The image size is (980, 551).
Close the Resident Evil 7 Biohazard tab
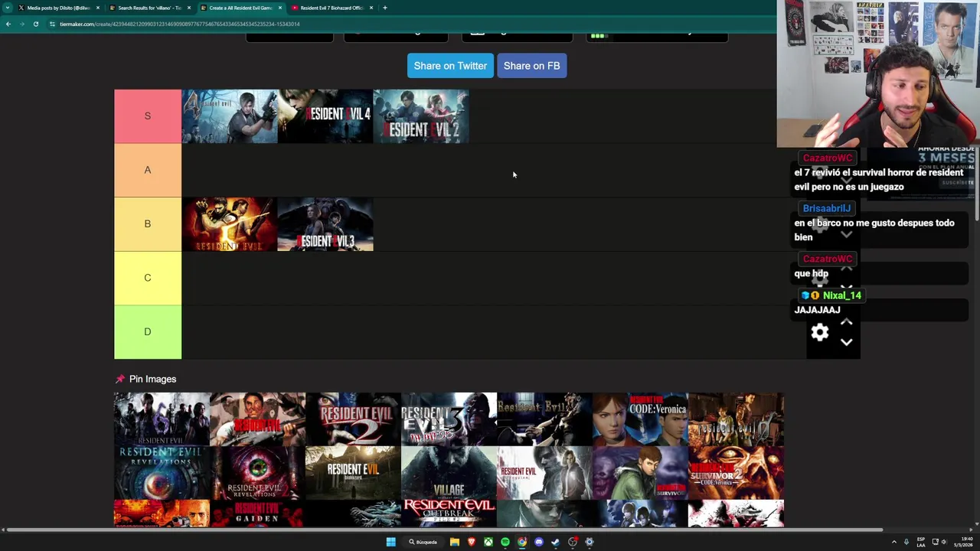coord(371,8)
